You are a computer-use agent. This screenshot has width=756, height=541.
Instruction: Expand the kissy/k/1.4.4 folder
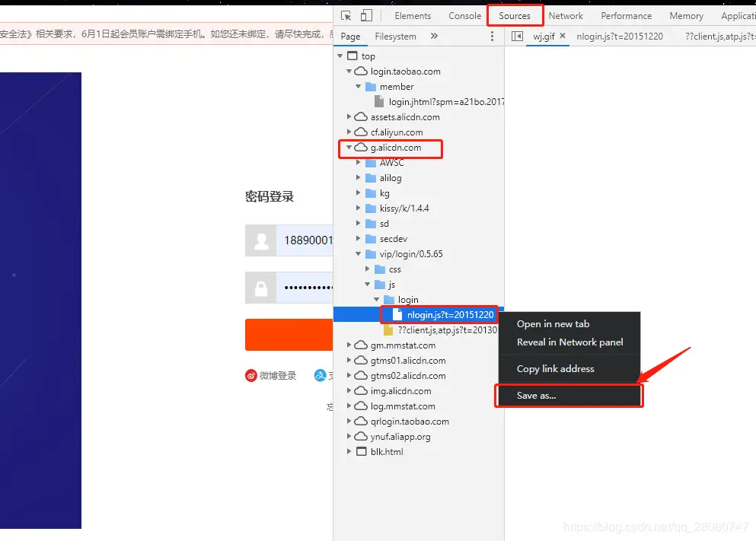pyautogui.click(x=358, y=208)
